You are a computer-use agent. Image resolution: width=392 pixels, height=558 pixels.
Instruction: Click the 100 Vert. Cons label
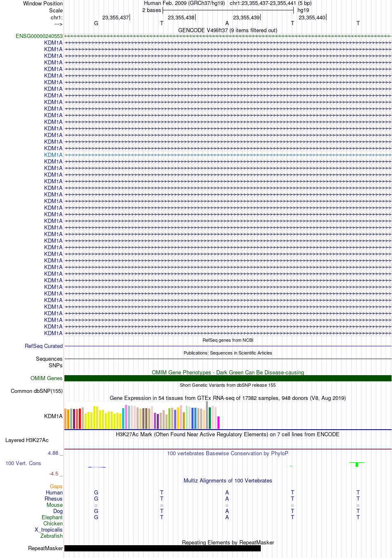click(23, 463)
